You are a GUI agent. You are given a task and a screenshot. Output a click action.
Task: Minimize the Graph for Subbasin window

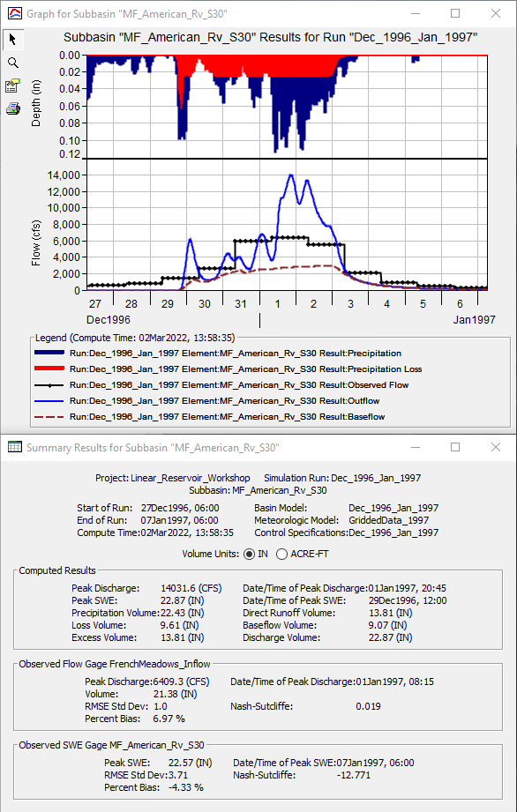[415, 13]
